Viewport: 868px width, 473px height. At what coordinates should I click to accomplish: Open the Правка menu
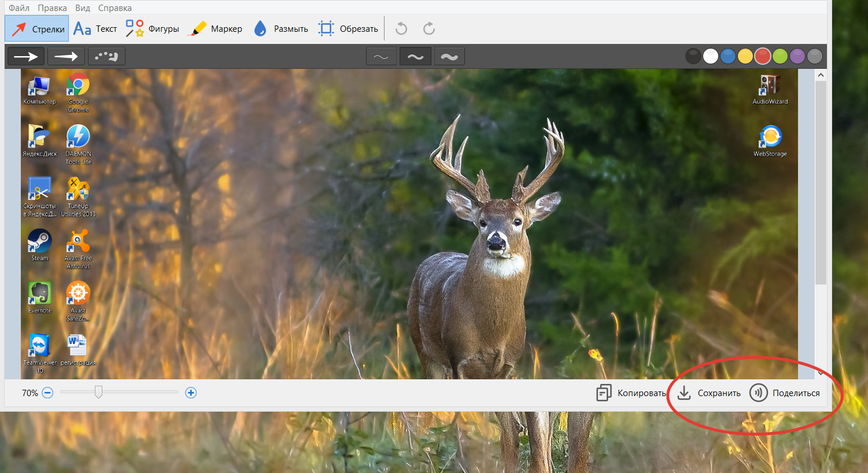(x=52, y=8)
